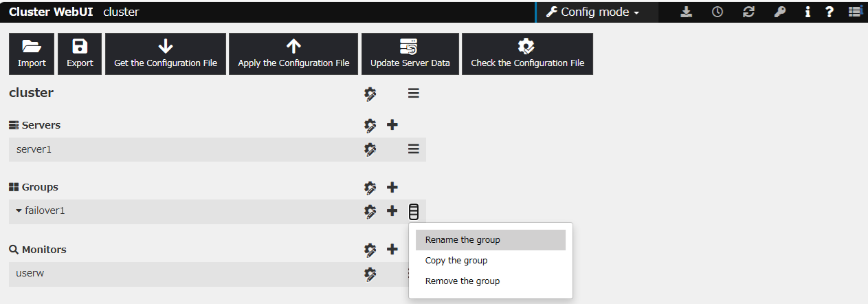868x304 pixels.
Task: Click the Export button
Action: [x=80, y=54]
